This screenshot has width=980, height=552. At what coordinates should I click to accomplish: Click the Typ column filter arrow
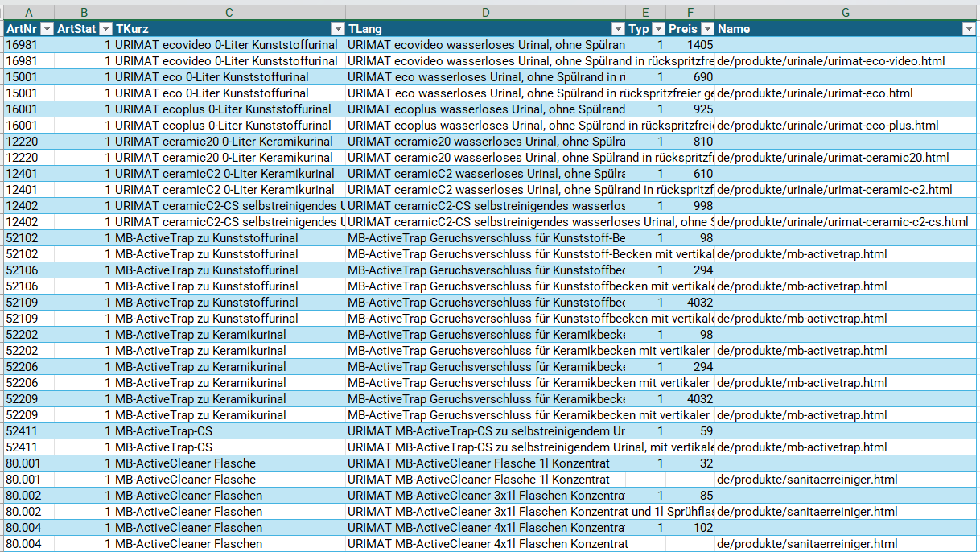(x=657, y=29)
